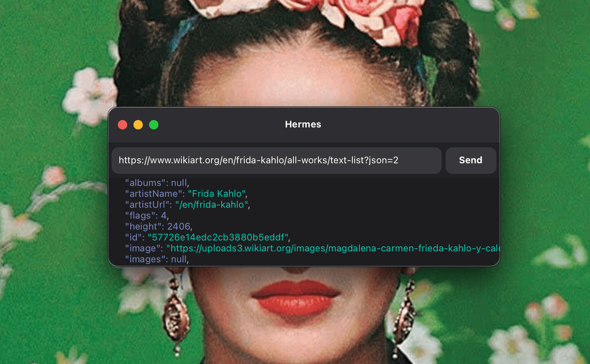The height and width of the screenshot is (364, 590).
Task: Close the Hermes window
Action: tap(123, 125)
